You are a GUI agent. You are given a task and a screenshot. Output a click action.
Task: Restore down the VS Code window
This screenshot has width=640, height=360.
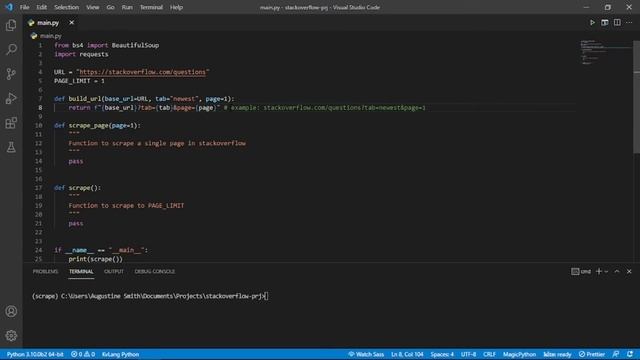pos(608,7)
